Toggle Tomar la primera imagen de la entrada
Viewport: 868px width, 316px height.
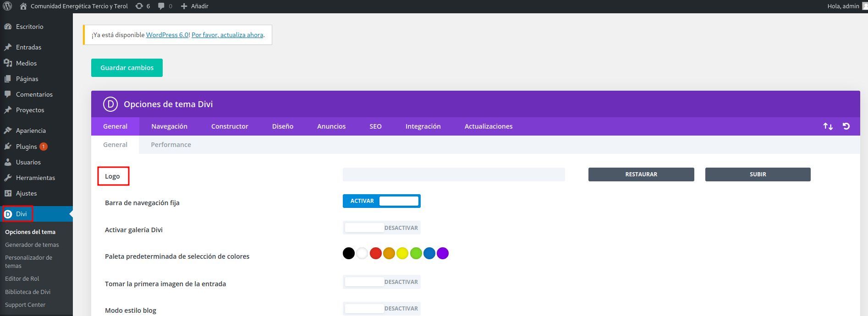(x=381, y=282)
